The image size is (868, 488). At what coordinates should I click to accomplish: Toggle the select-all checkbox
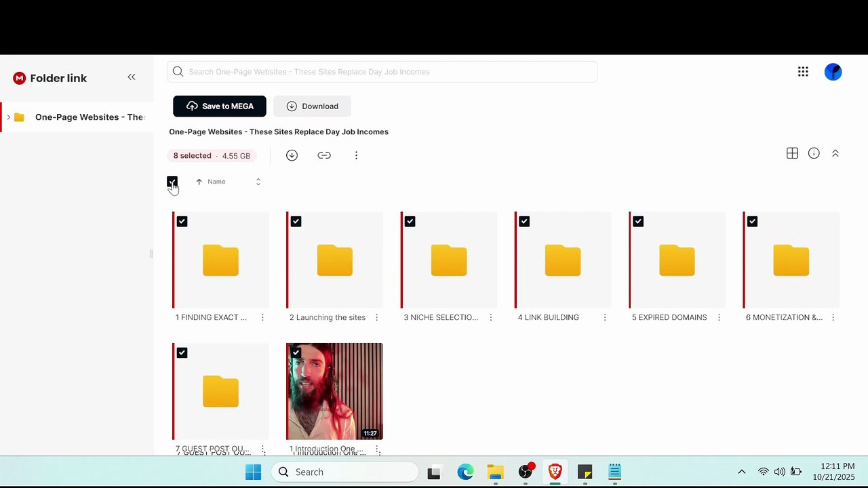pos(172,182)
